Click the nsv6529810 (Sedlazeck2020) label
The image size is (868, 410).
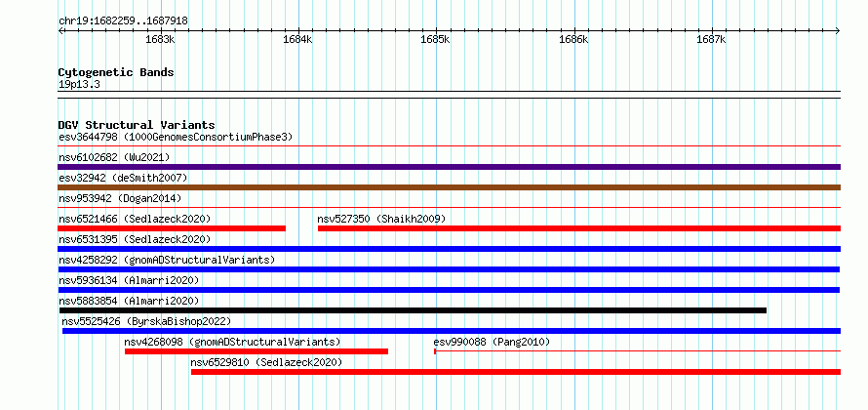[266, 362]
